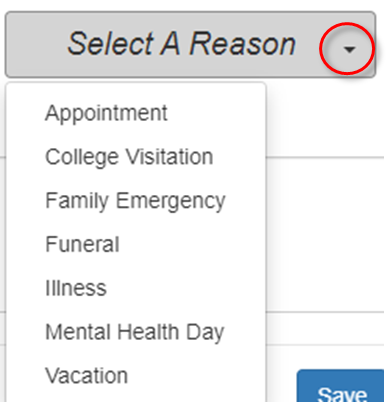Click the italic Select A Reason label
This screenshot has height=402, width=388.
tap(182, 44)
